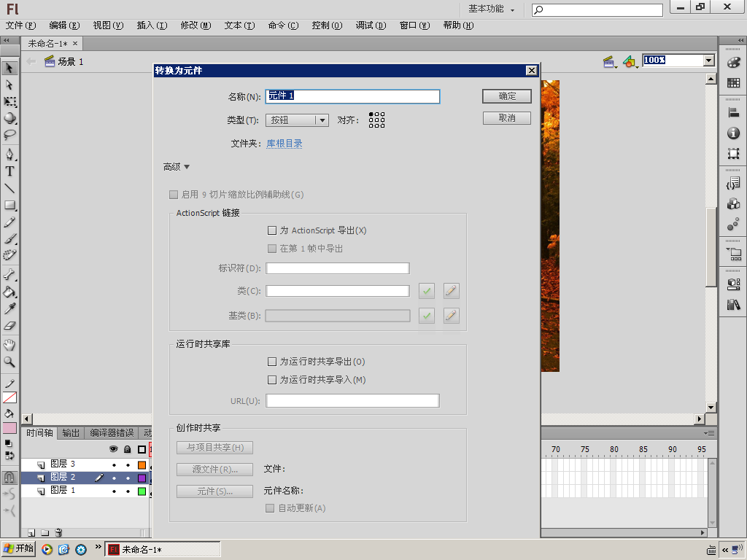The image size is (747, 560).
Task: Open the Swatches panel icon
Action: point(734,83)
